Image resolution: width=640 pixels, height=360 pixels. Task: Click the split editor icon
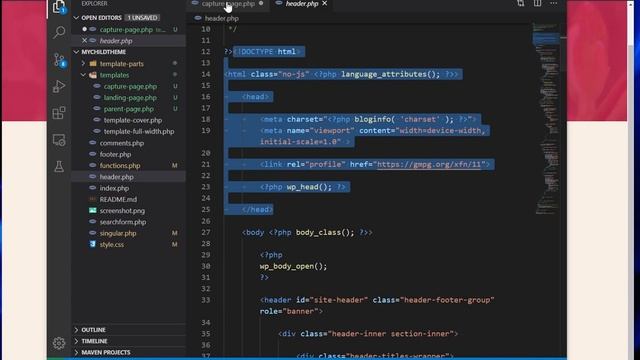(x=537, y=4)
